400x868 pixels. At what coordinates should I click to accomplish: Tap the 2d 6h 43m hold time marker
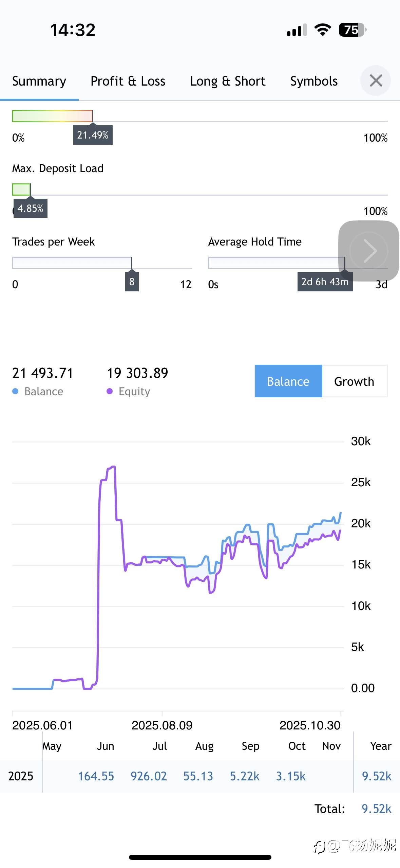325,282
